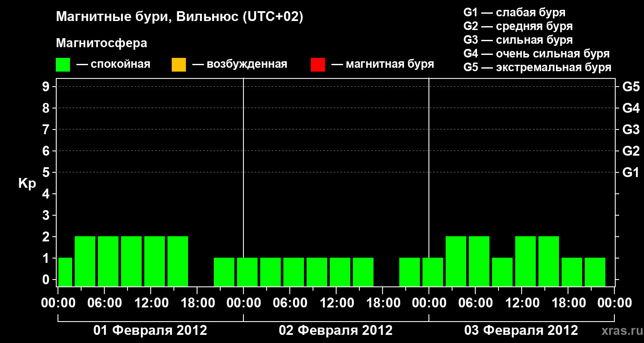Click the 12:00–15:00 bar on 02 Февраля
This screenshot has width=644, height=343.
coord(340,272)
